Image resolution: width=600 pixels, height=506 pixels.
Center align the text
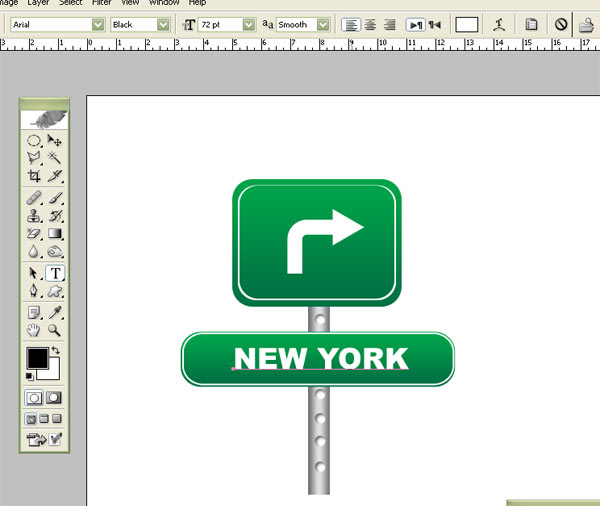[x=370, y=25]
